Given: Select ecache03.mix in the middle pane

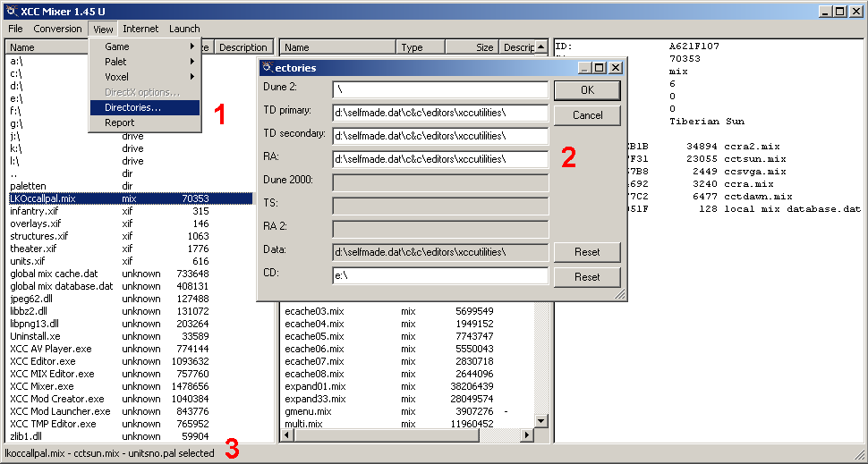Looking at the screenshot, I should pos(314,311).
